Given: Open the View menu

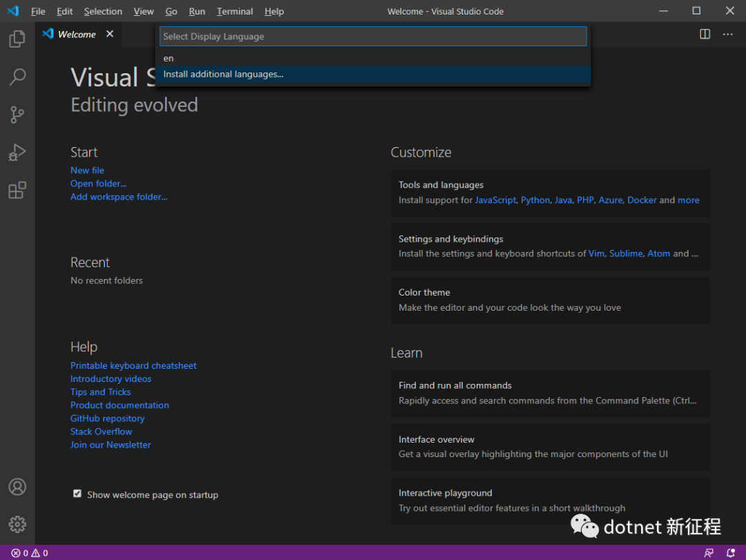Looking at the screenshot, I should (144, 12).
